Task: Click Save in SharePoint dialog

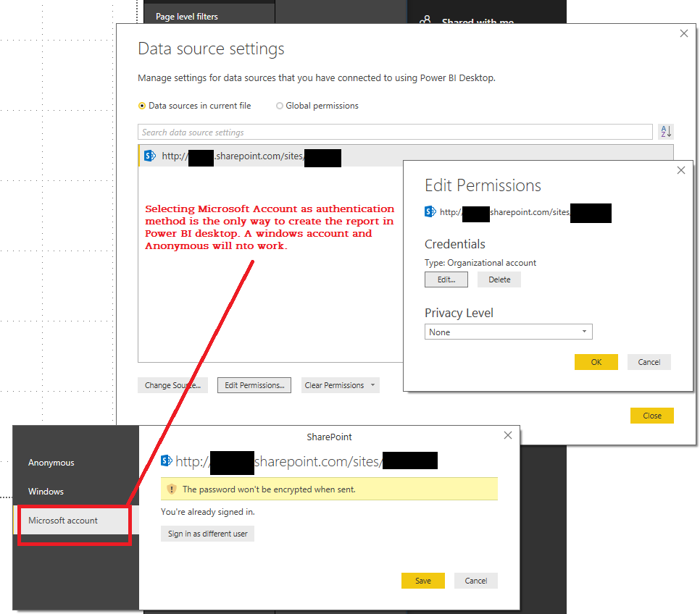Action: click(422, 581)
